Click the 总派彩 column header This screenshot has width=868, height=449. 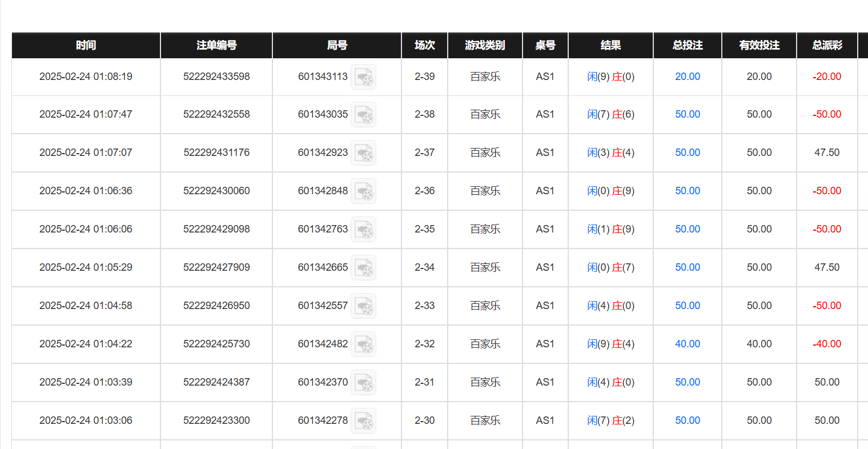coord(827,45)
